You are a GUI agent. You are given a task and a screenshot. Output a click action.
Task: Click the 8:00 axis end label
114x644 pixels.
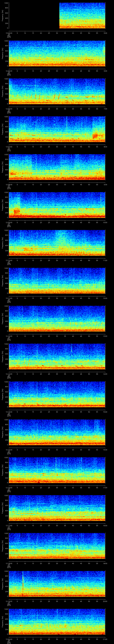pos(105,147)
